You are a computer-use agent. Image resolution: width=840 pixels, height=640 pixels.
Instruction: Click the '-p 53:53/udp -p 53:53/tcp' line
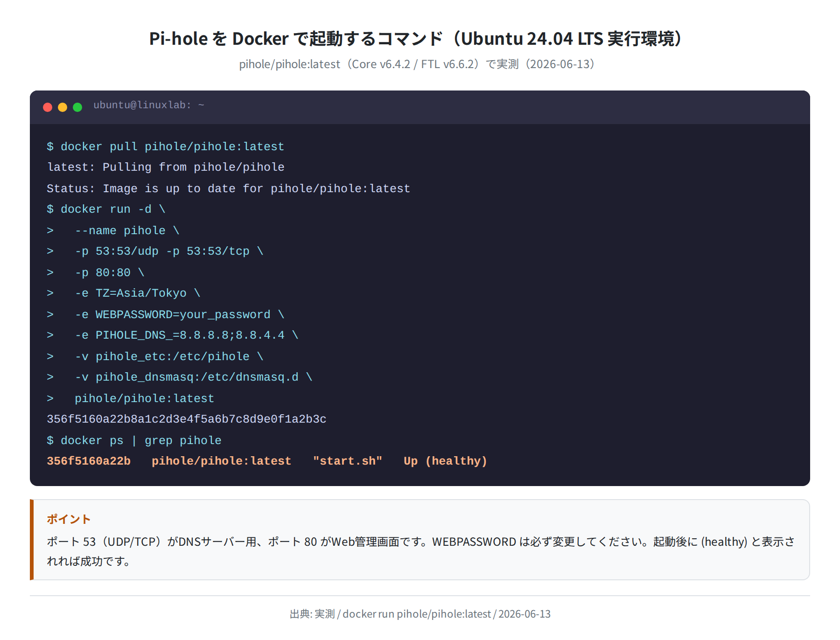pos(155,251)
